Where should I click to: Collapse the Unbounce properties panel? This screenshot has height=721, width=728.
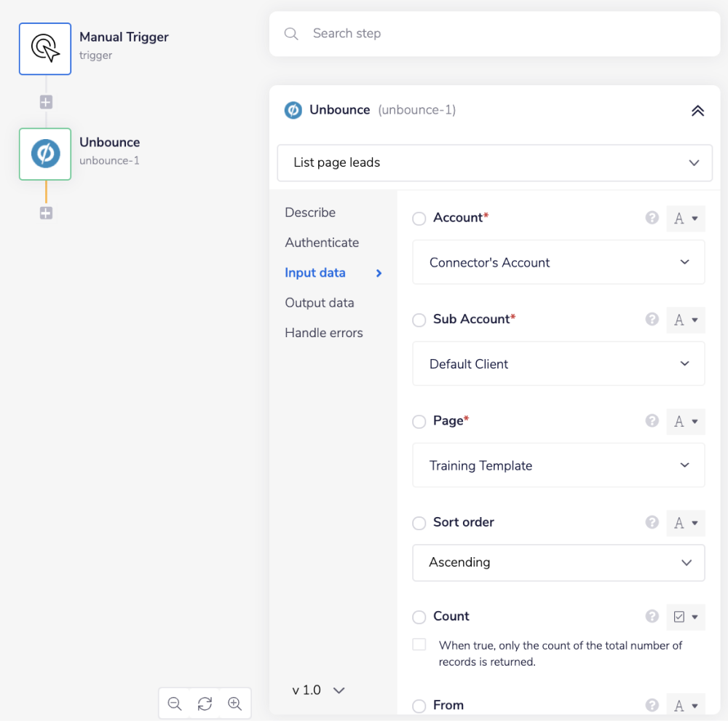pos(697,111)
